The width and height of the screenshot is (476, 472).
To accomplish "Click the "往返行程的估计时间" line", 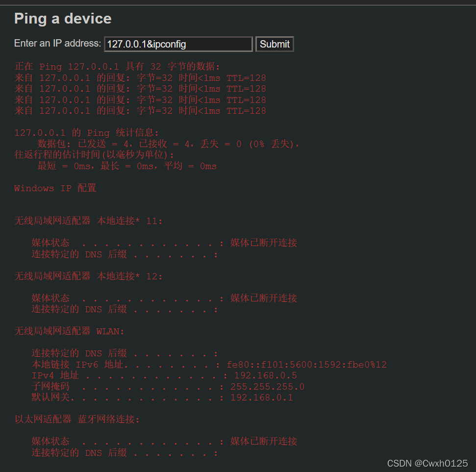I will [x=94, y=154].
